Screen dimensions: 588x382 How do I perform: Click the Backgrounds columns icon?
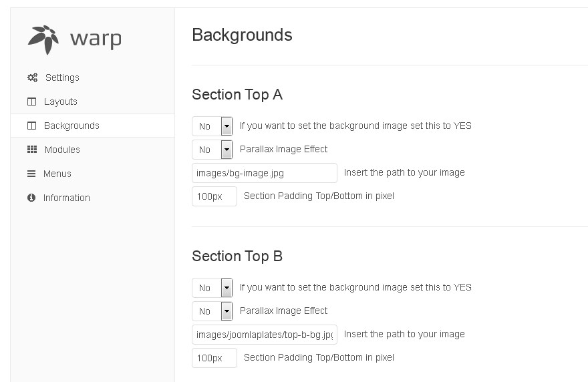click(31, 126)
